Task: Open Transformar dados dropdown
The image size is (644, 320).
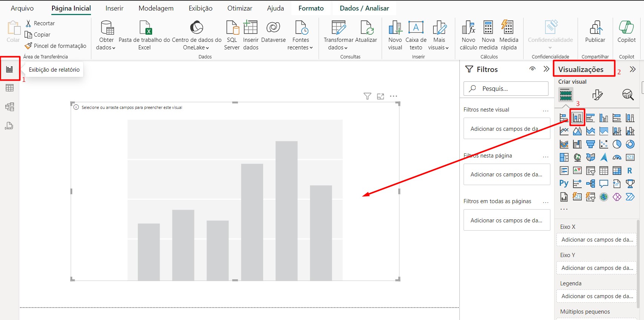Action: (338, 35)
